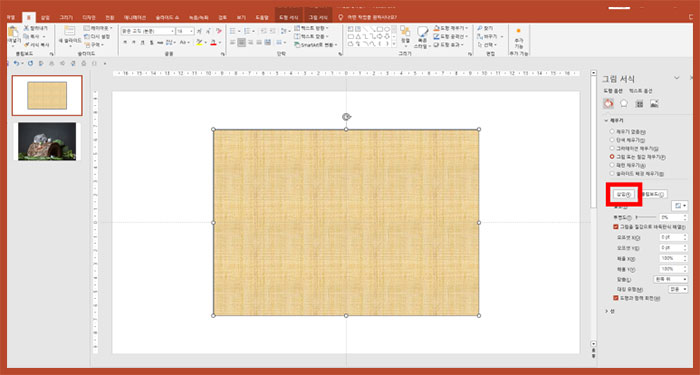This screenshot has height=375, width=700.
Task: Open the font size dropdown
Action: (192, 31)
